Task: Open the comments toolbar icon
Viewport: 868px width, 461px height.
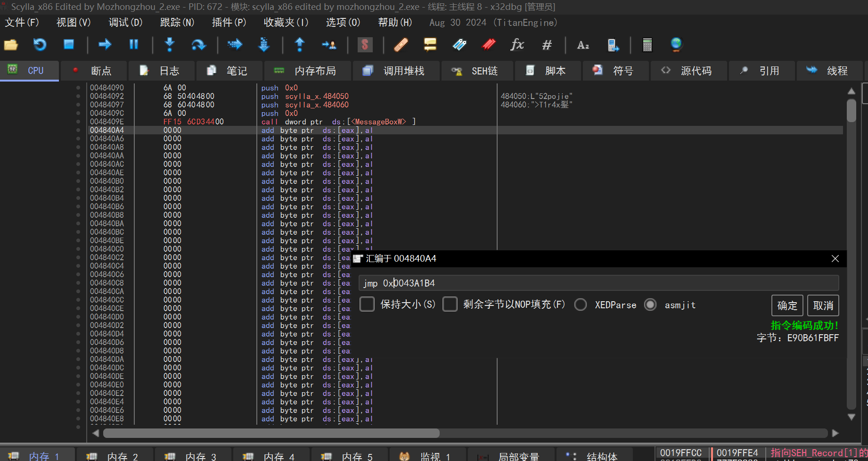Action: coord(430,45)
